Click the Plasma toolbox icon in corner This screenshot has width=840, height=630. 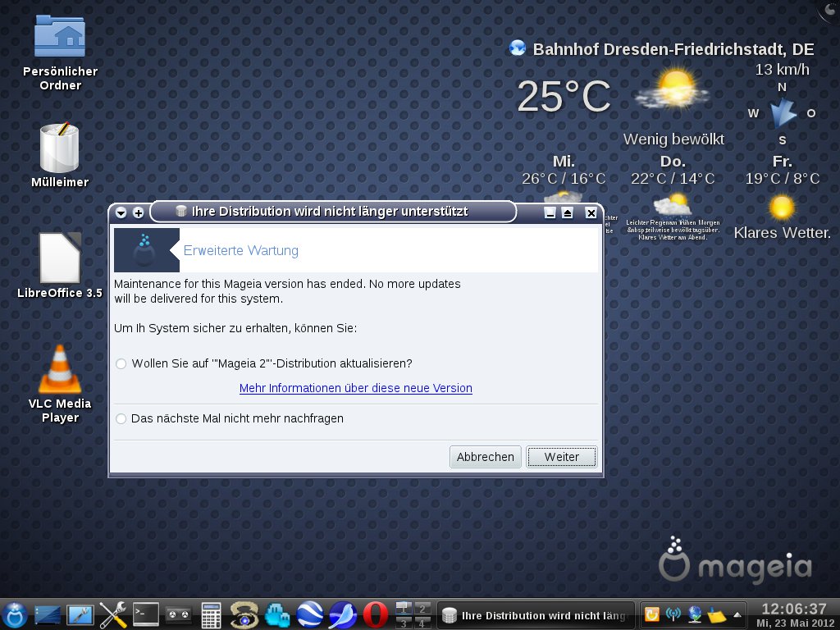[830, 9]
